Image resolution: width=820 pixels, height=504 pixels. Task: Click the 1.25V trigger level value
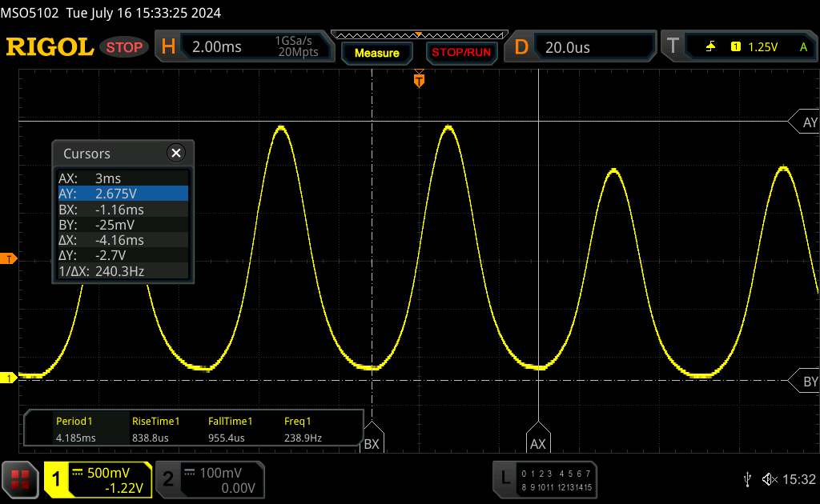pos(762,47)
